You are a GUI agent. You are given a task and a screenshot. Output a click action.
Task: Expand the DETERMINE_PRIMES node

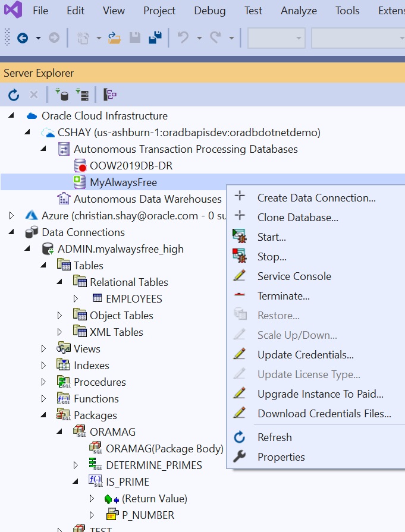coord(76,465)
